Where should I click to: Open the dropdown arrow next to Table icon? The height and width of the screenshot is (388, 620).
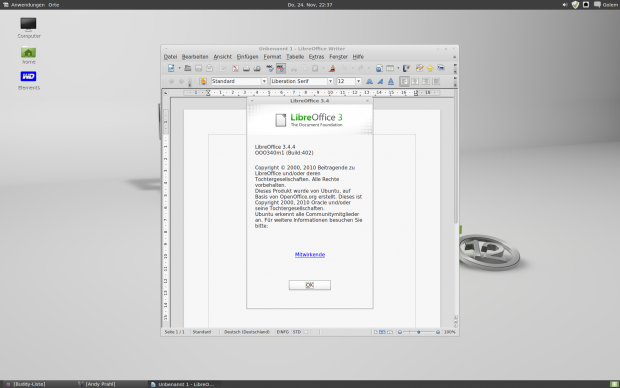(x=398, y=68)
